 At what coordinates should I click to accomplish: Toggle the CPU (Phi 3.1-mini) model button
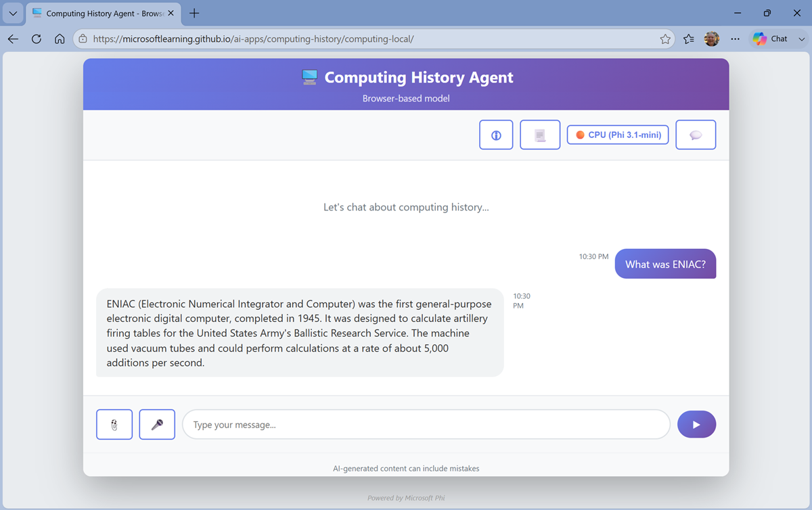point(618,135)
